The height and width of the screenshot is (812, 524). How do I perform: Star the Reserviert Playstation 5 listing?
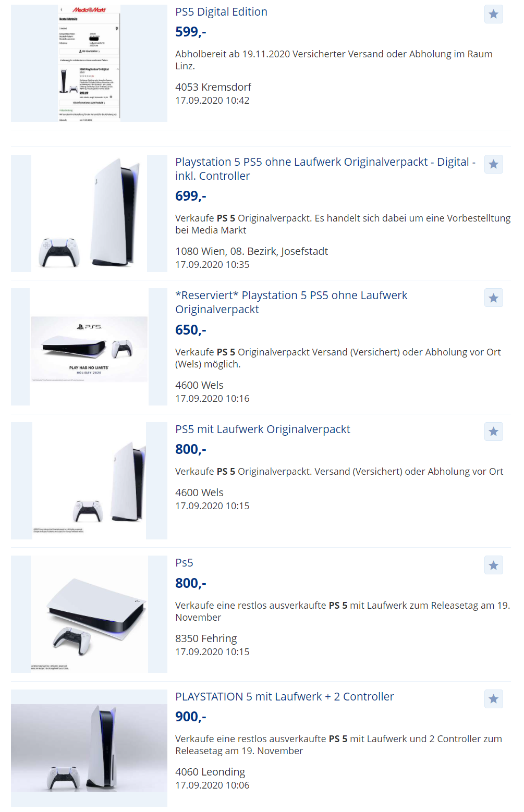493,298
